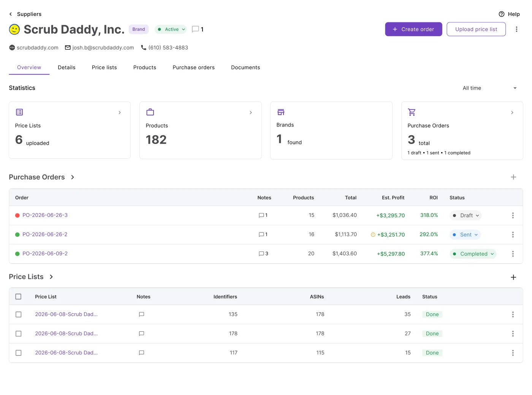Open the Active status dropdown
Image resolution: width=532 pixels, height=395 pixels.
click(x=171, y=29)
